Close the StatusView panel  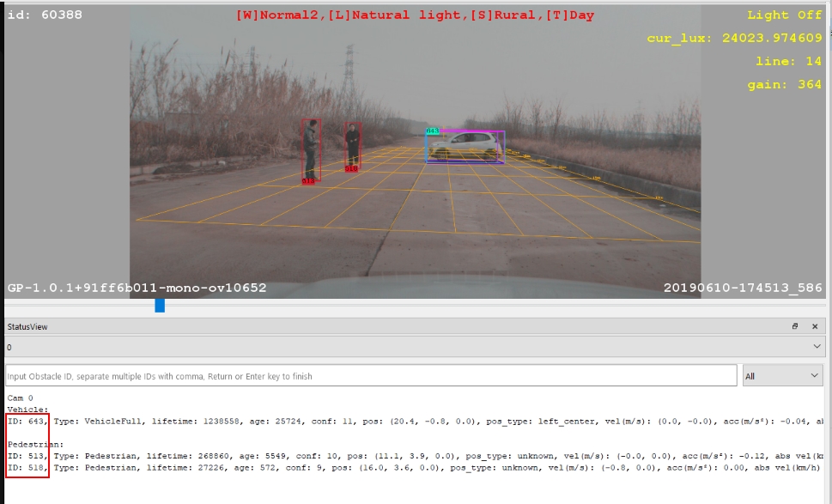[815, 326]
